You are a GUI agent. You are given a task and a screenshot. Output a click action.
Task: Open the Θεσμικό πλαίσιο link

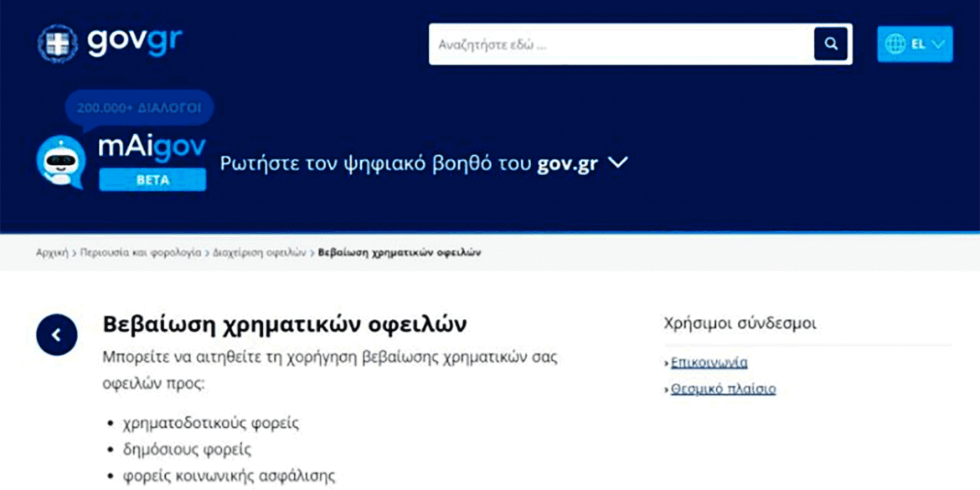coord(723,388)
